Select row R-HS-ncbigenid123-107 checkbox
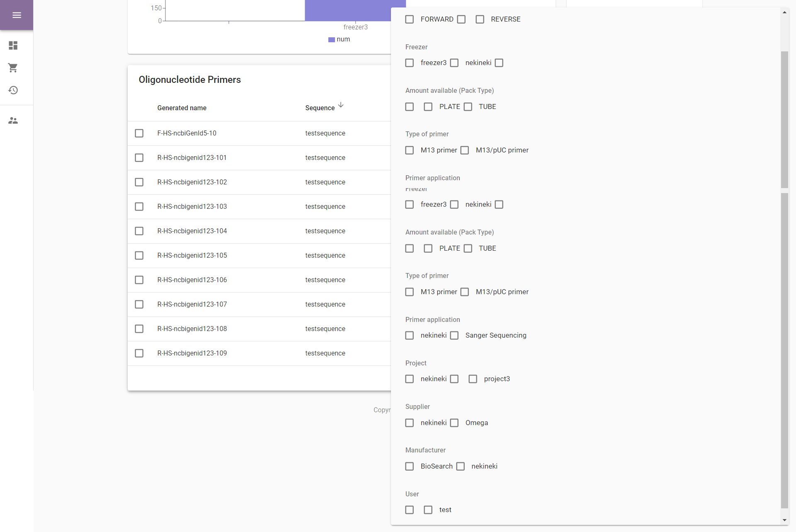 click(x=139, y=305)
